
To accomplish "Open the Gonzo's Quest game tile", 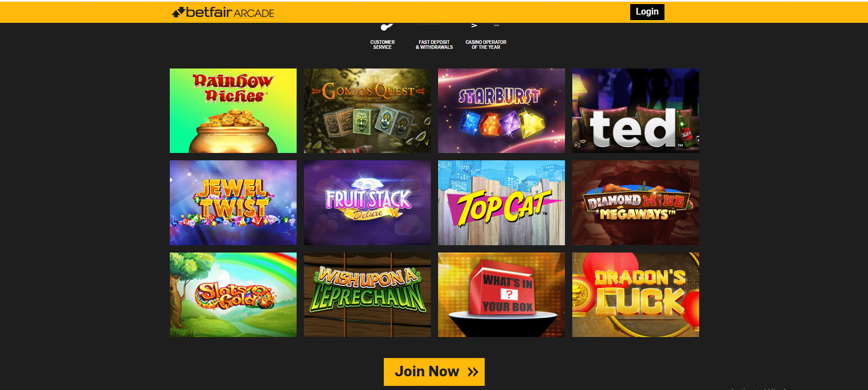I will point(367,111).
